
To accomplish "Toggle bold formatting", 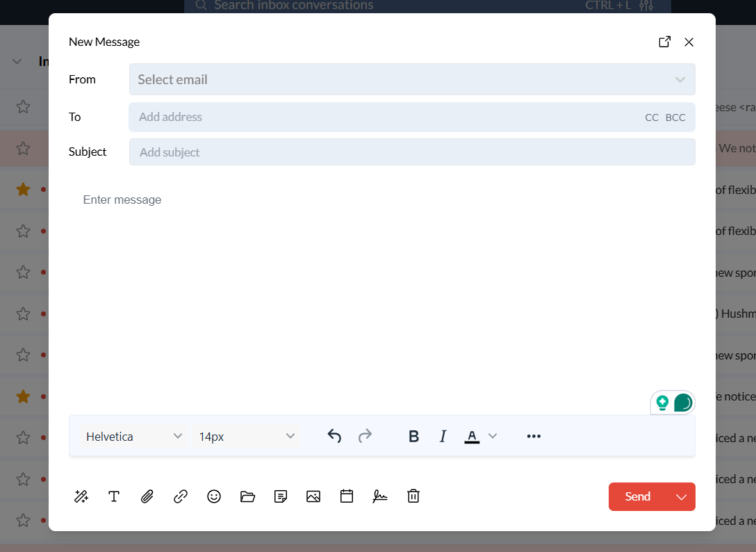I will tap(414, 437).
